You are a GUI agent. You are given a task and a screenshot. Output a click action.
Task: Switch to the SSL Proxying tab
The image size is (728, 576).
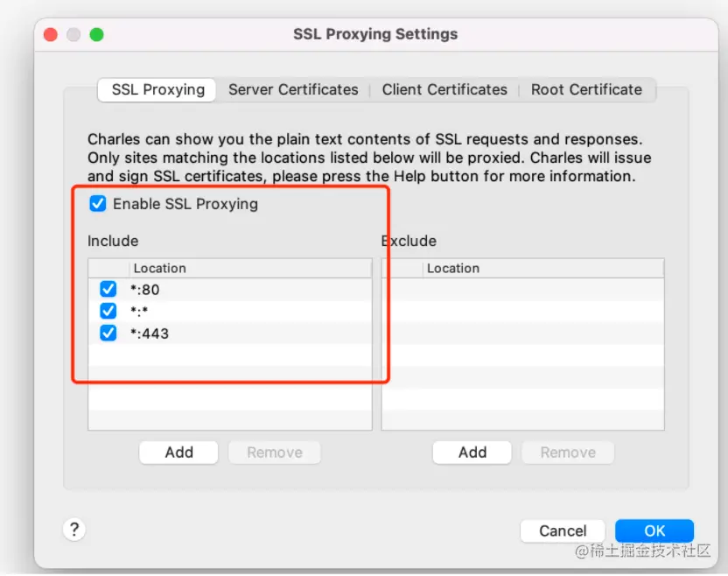coord(157,89)
